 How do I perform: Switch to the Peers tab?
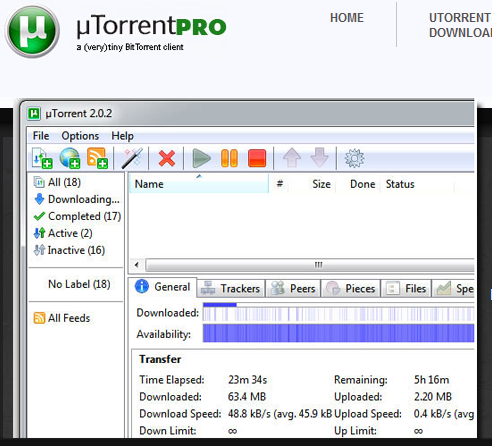pyautogui.click(x=293, y=288)
